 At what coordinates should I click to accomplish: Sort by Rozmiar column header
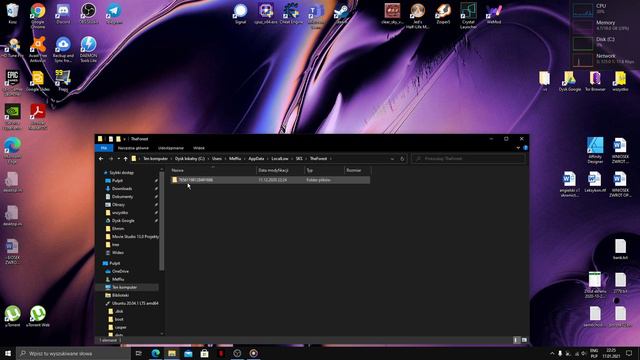[x=357, y=170]
